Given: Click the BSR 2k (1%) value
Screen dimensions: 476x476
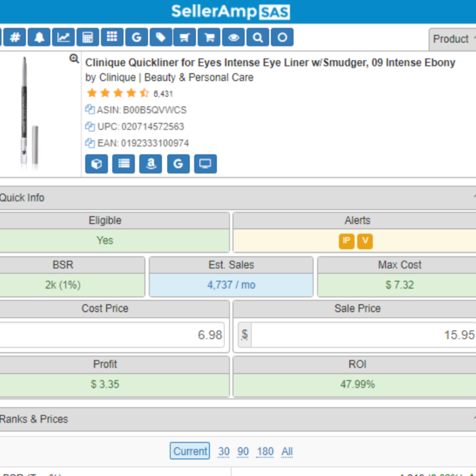Looking at the screenshot, I should point(63,285).
